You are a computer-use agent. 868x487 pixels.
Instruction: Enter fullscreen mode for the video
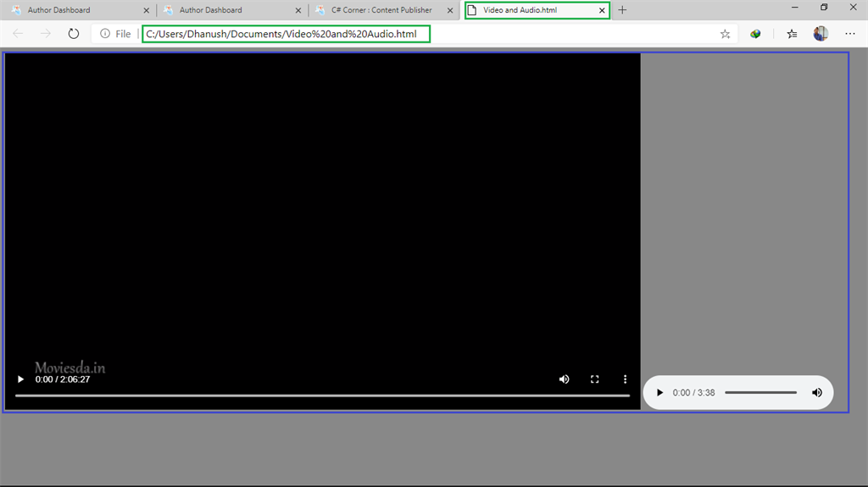click(594, 379)
